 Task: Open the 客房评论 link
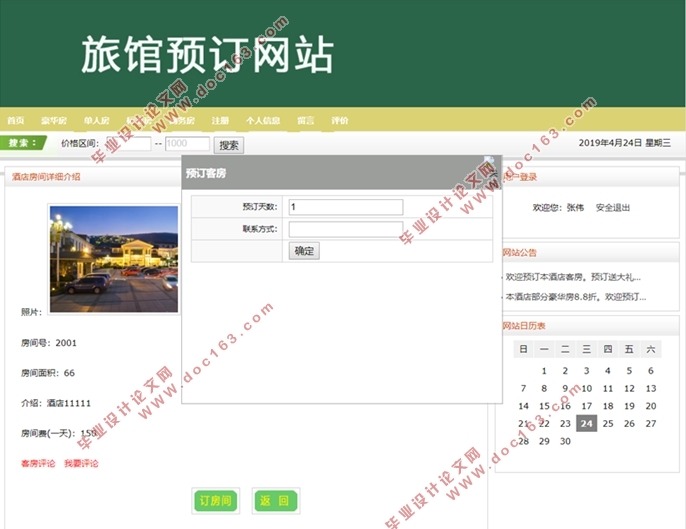click(x=38, y=463)
